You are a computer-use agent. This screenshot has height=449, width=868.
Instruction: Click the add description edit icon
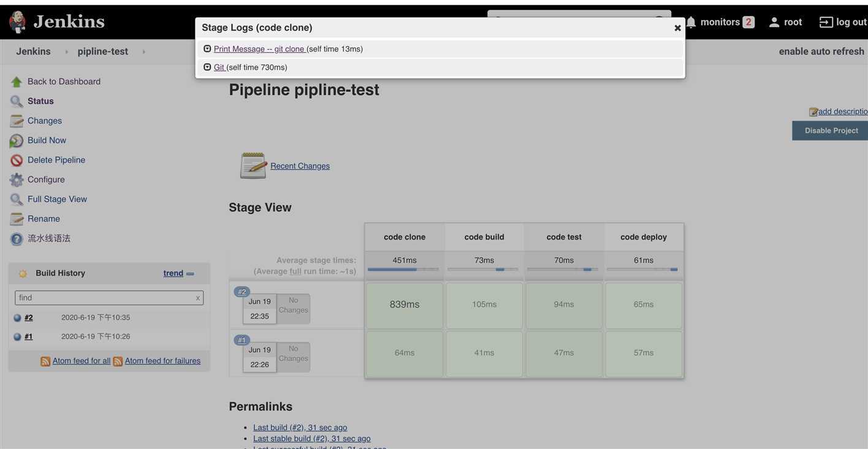[x=813, y=112]
